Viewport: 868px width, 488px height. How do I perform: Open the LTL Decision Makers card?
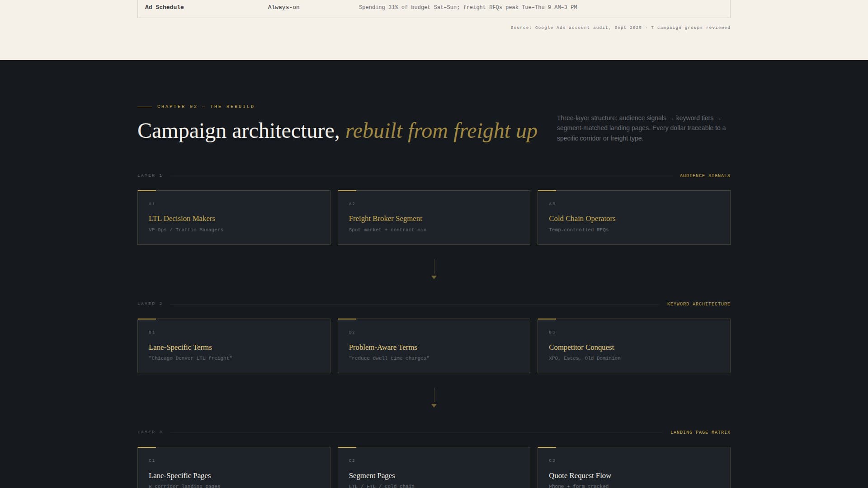pos(234,217)
